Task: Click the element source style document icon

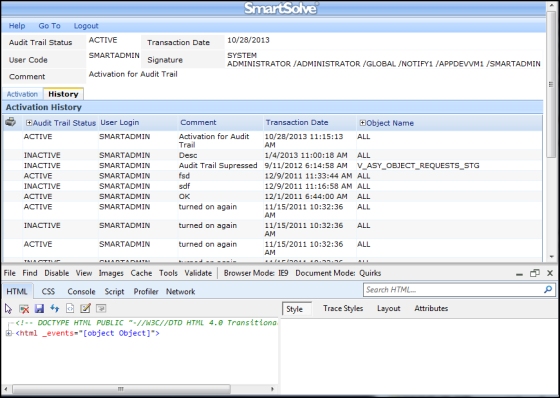Action: [x=70, y=309]
